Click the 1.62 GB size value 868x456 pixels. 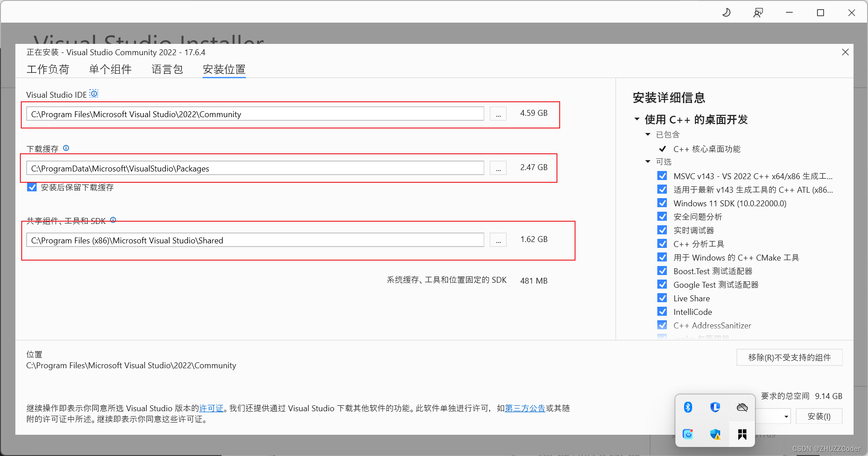point(533,239)
